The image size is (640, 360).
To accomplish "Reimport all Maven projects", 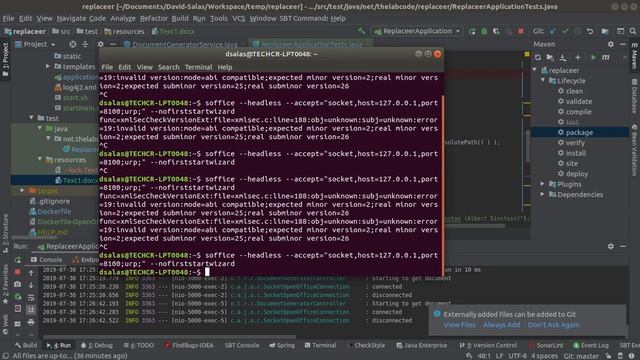I will 538,58.
